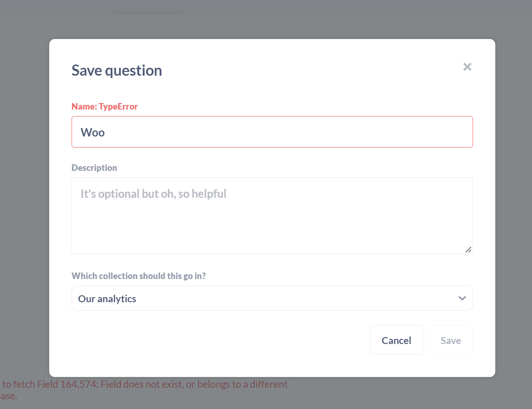This screenshot has width=532, height=409.
Task: Click the chevron on the collection dropdown
Action: click(x=462, y=298)
